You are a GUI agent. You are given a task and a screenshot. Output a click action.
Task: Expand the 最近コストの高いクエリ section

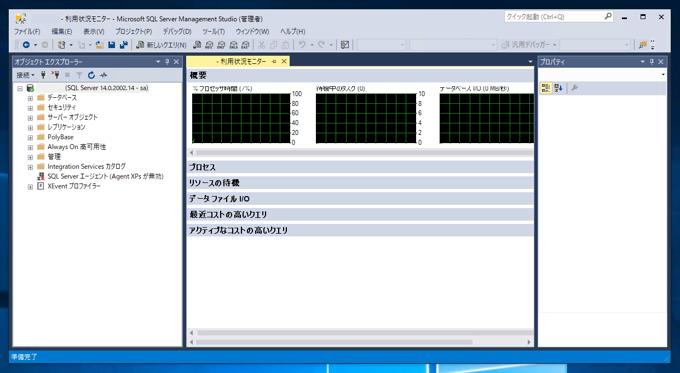pyautogui.click(x=360, y=214)
